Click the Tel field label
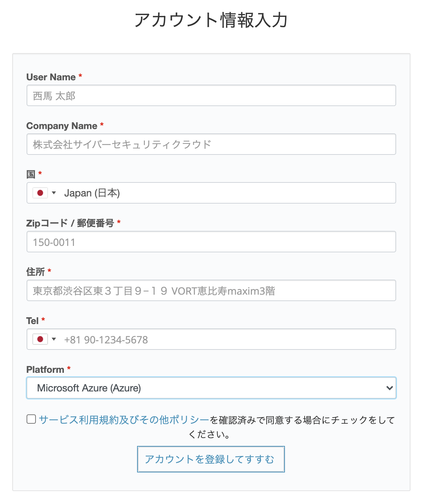Screen dimensions: 422x504 coord(32,321)
